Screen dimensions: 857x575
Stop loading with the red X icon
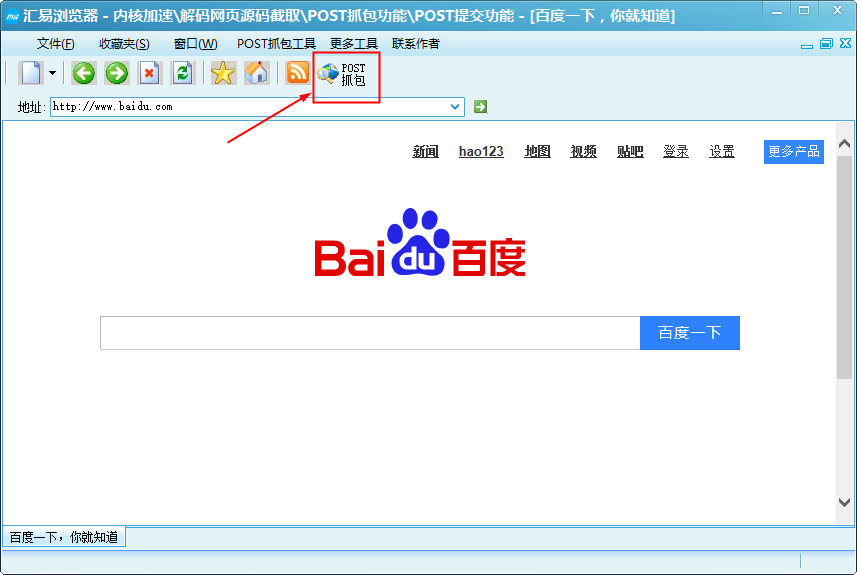point(149,73)
